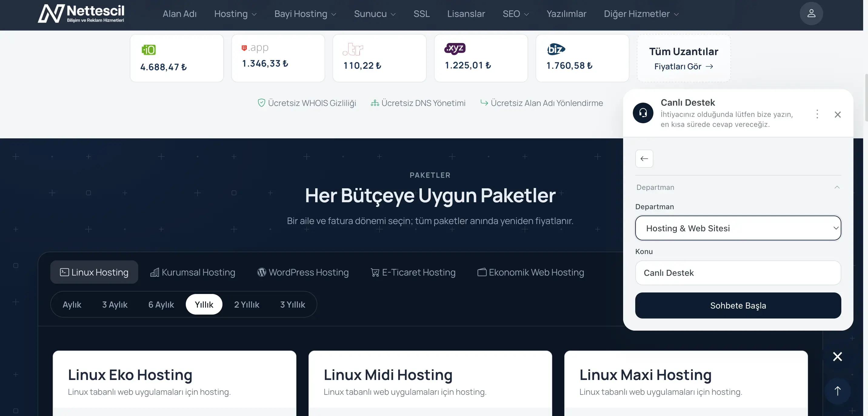
Task: Open the Linux Maxi Hosting card
Action: 686,383
